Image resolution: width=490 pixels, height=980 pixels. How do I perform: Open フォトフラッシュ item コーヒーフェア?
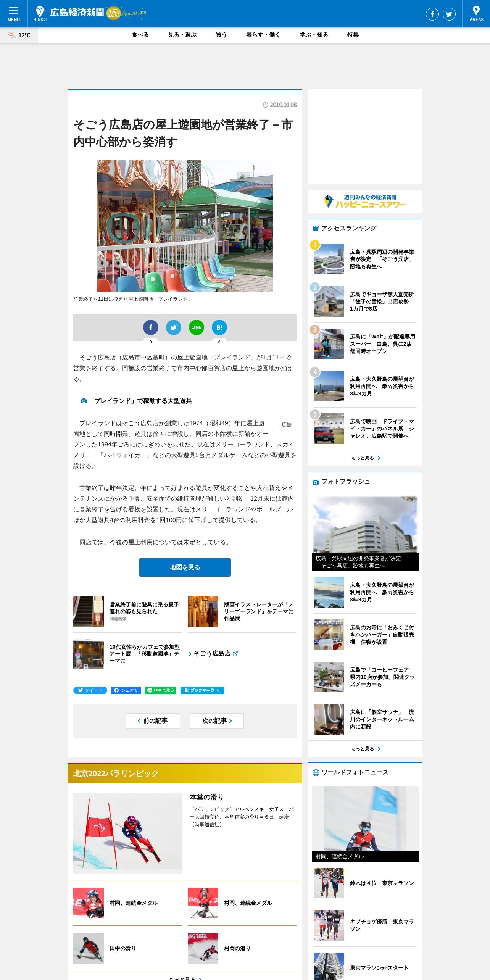365,677
